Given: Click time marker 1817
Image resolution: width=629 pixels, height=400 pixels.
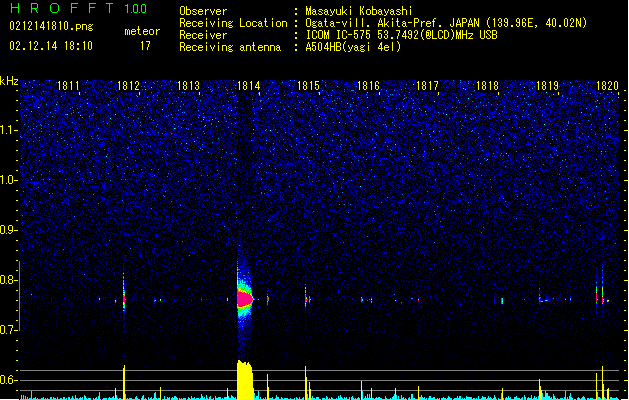Looking at the screenshot, I should pyautogui.click(x=427, y=86).
